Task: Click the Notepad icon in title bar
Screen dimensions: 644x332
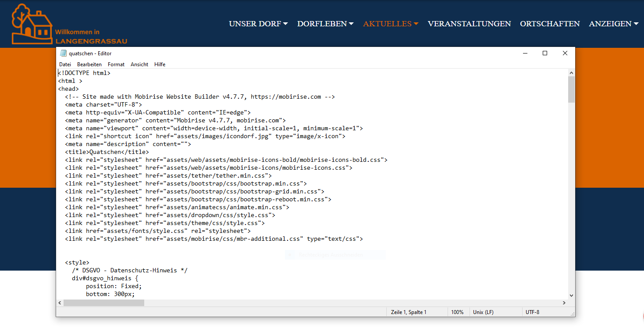Action: [x=64, y=53]
